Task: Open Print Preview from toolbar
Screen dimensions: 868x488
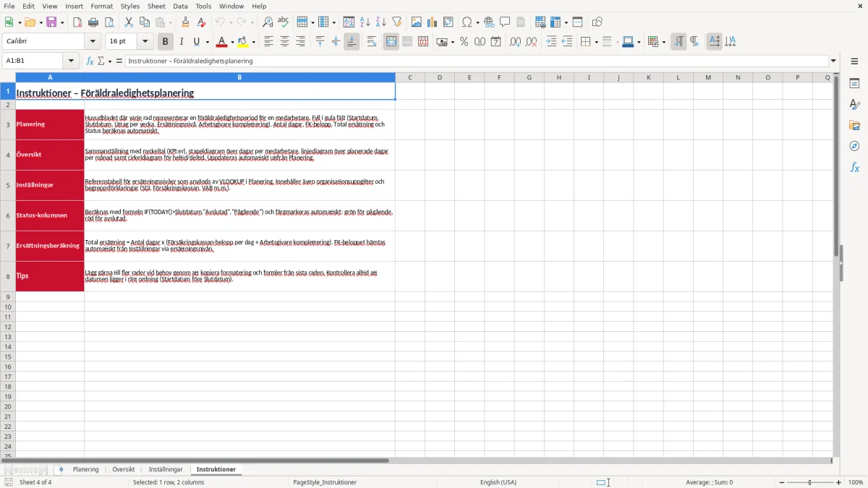Action: [109, 22]
